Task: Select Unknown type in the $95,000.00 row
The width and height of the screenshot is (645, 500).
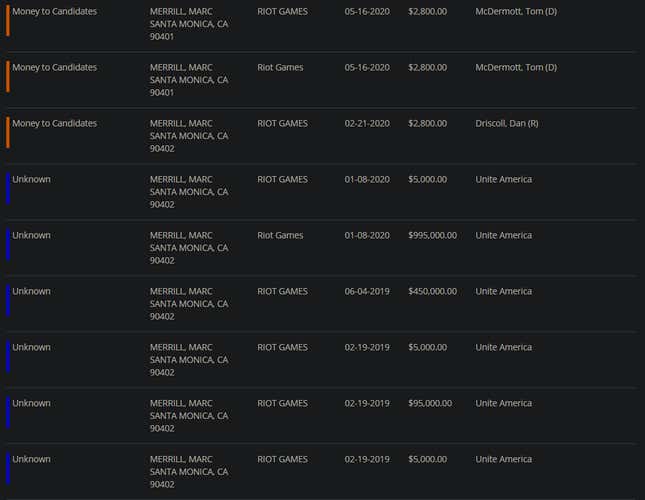Action: coord(31,403)
